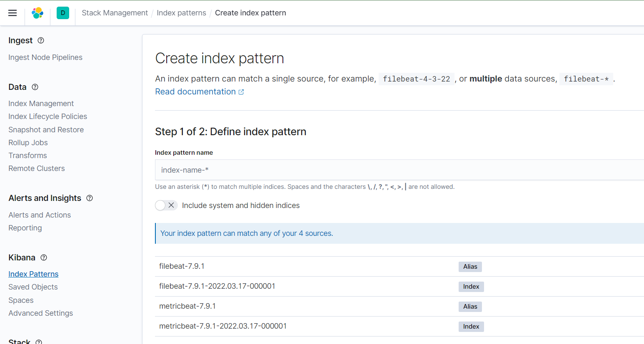Click help icon next to Kibana

coord(44,257)
